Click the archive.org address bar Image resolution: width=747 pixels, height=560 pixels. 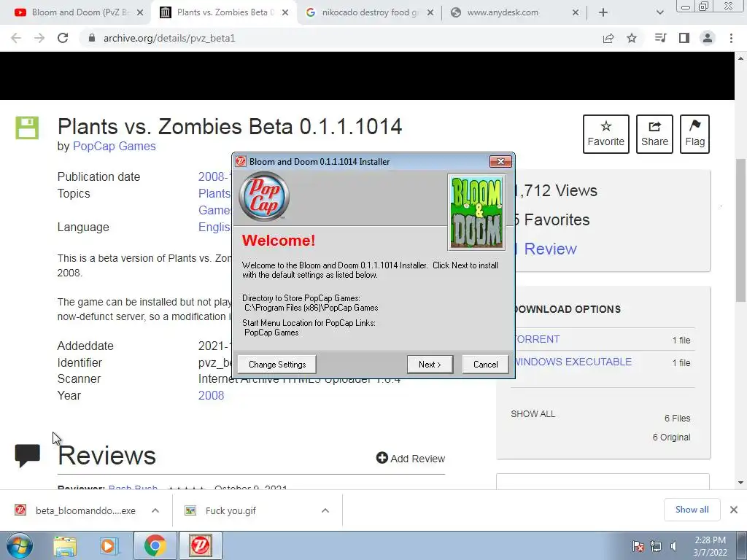point(343,38)
